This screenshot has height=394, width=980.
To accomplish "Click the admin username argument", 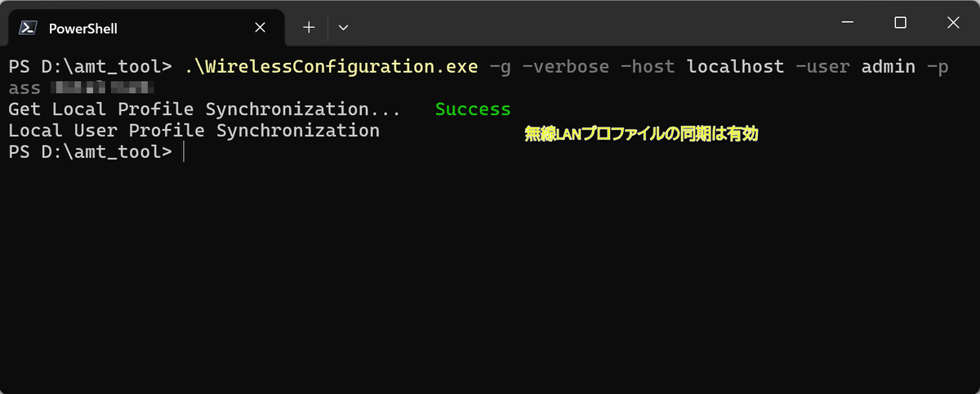I will point(888,67).
